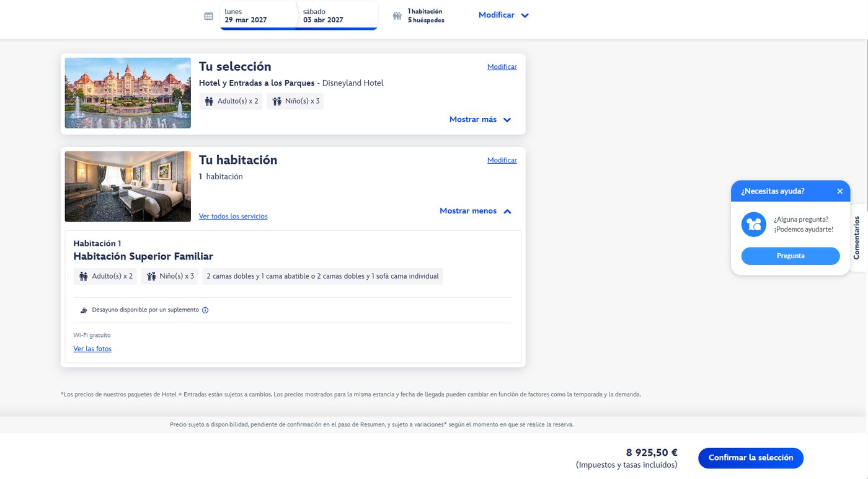
Task: Click the (Impuestos y tasas incluidos) note
Action: pyautogui.click(x=627, y=465)
